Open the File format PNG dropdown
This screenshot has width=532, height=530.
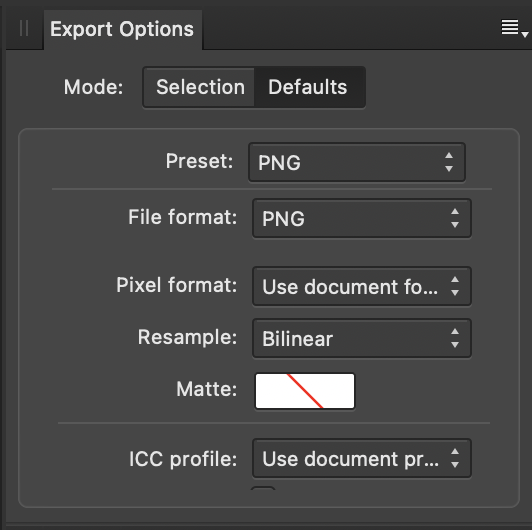[362, 218]
